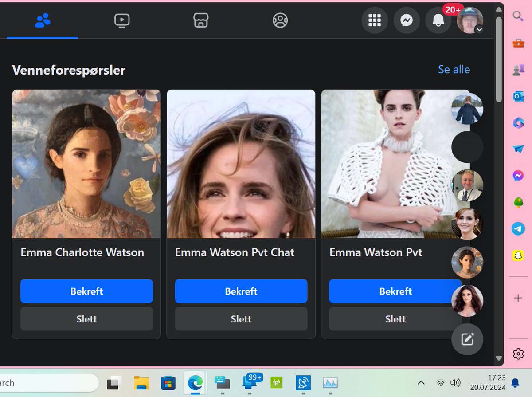Start a new message with compose button
Viewport: 532px width, 397px height.
tap(467, 339)
